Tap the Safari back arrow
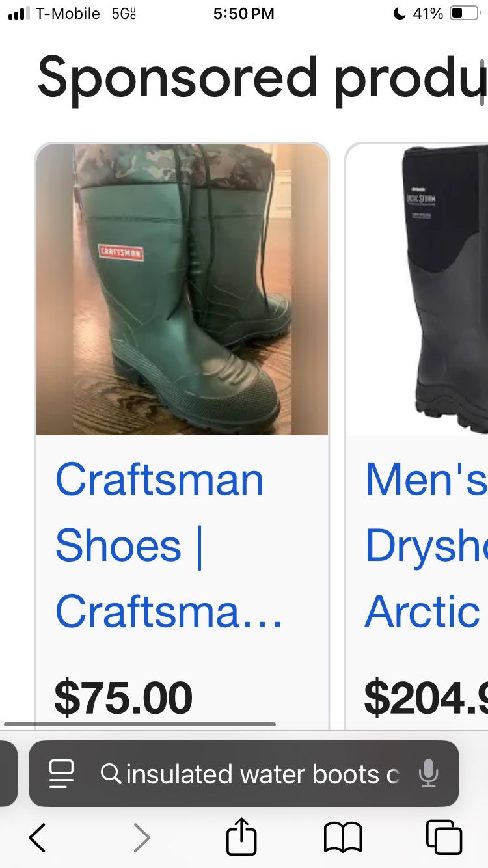The height and width of the screenshot is (868, 488). click(x=37, y=837)
